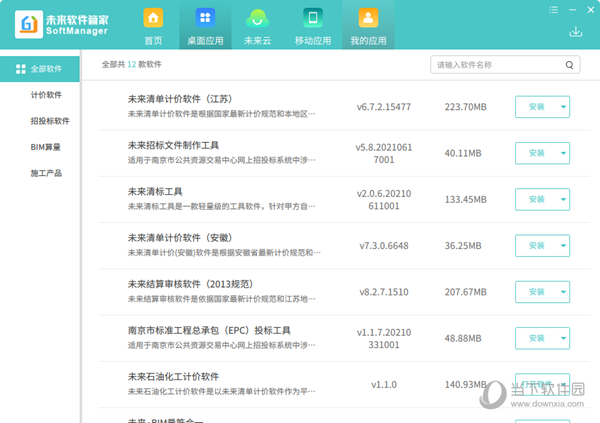Select 招投标软件 category in the sidebar
Screen dimensions: 600x423
click(x=50, y=121)
